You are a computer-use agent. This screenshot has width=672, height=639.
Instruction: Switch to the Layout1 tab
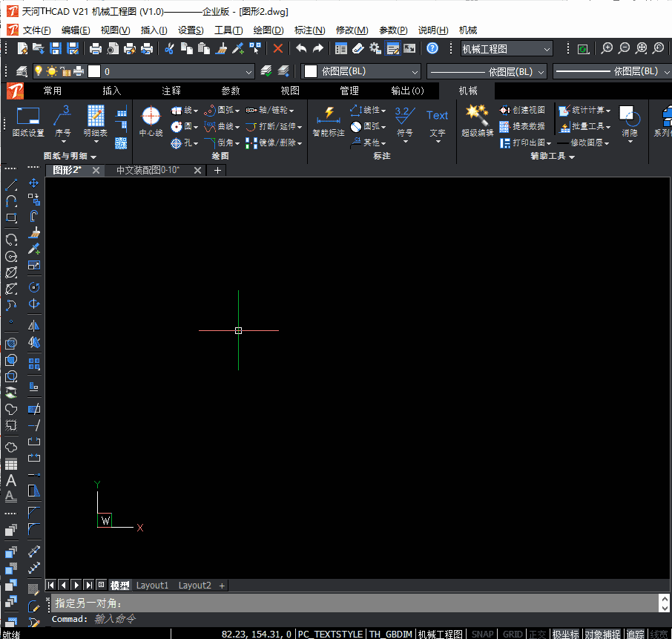click(x=152, y=586)
